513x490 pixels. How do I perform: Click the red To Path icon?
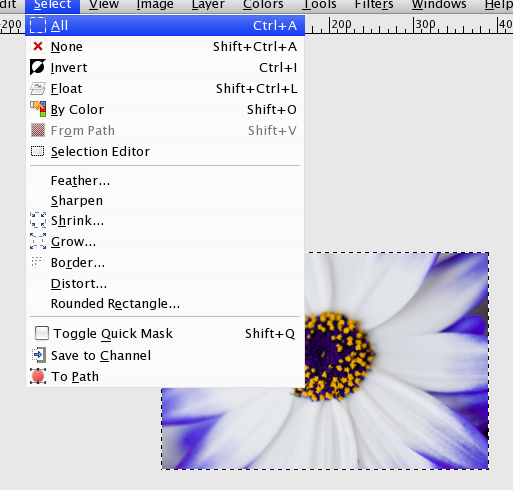point(38,376)
